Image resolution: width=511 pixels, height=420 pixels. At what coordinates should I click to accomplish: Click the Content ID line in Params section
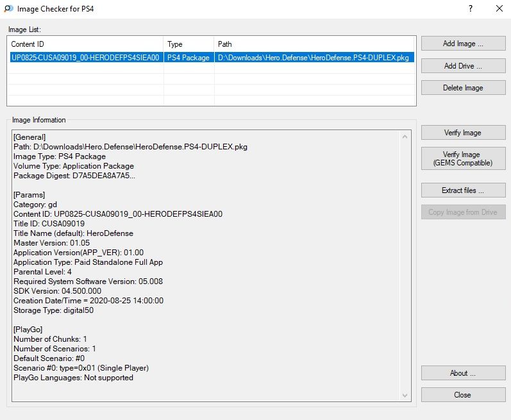[118, 214]
